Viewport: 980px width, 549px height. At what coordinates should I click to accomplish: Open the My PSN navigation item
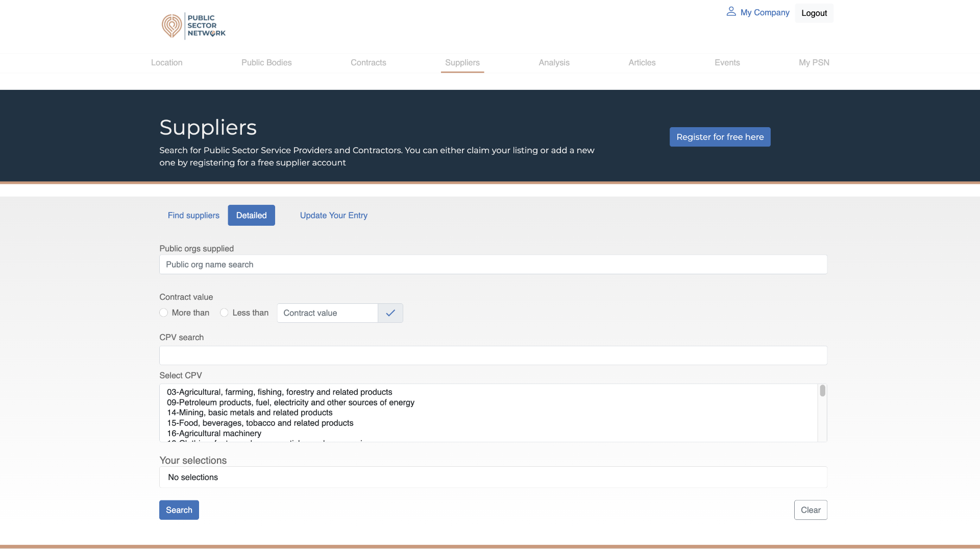(x=814, y=62)
